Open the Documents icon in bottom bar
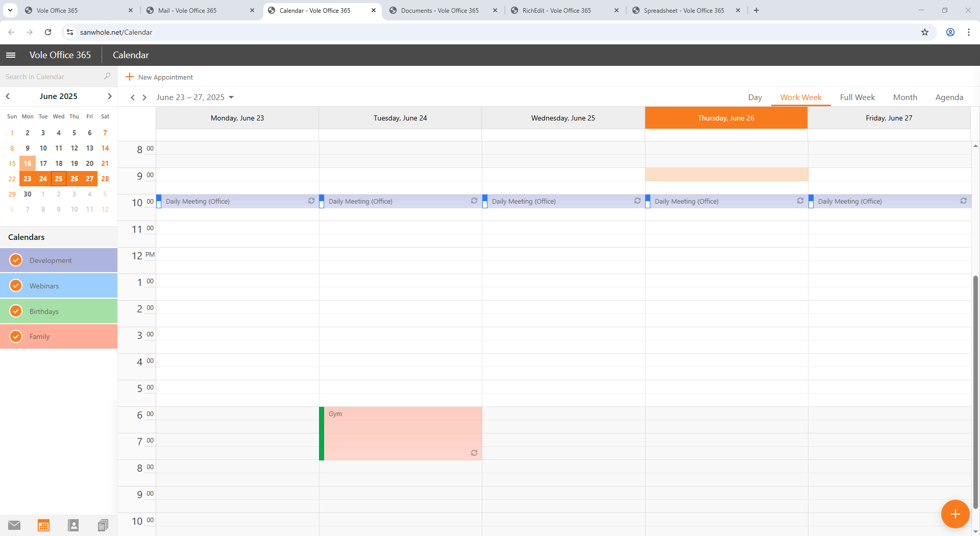 pos(103,525)
